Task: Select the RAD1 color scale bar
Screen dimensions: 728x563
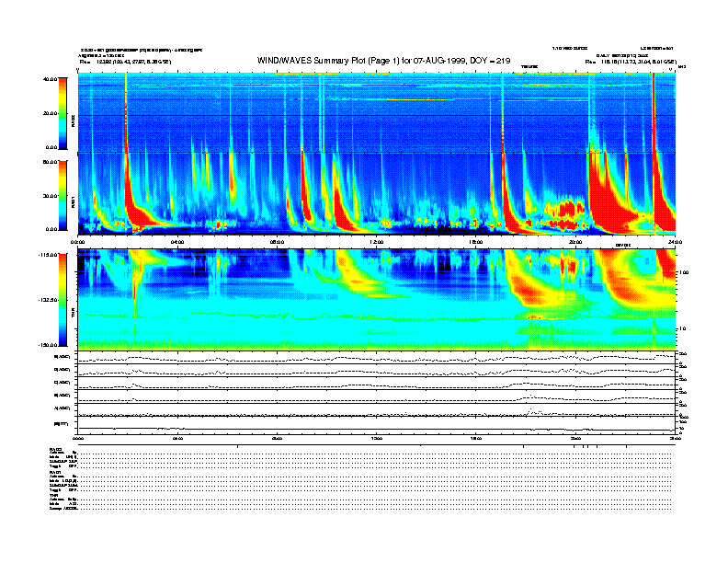Action: (63, 195)
